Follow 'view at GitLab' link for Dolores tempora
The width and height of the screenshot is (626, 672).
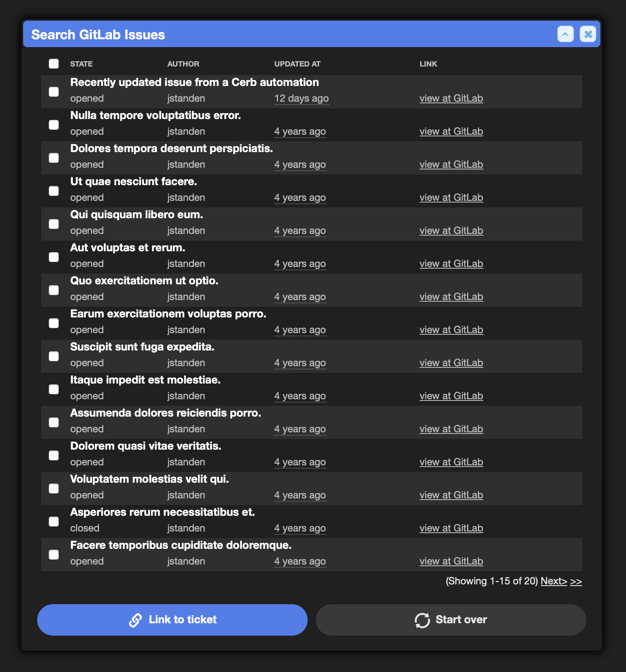[x=451, y=164]
